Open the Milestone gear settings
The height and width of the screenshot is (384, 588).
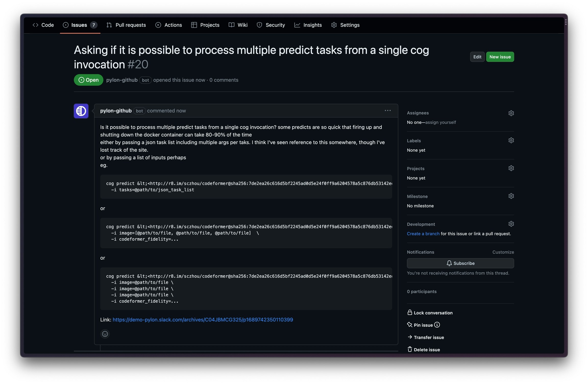pos(511,196)
